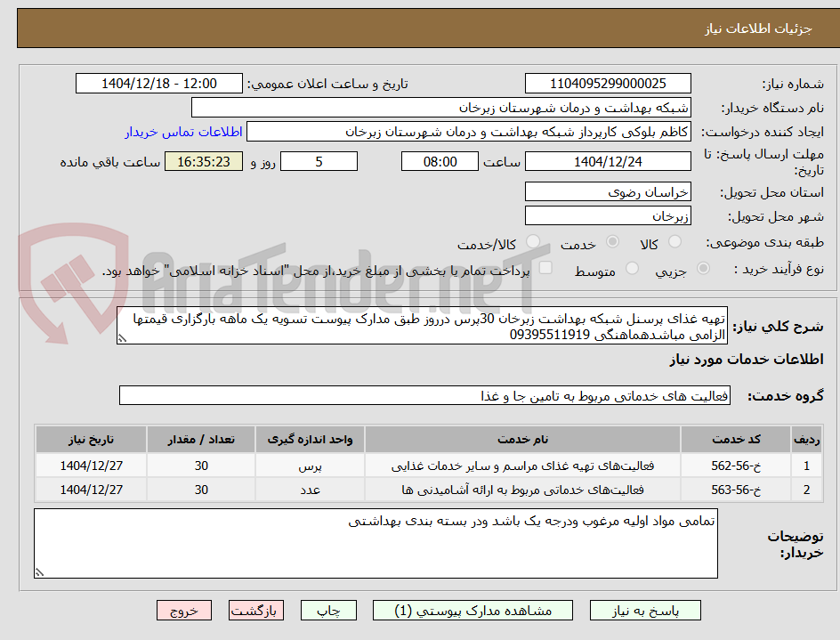Click the ردیف column header
840x640 pixels.
point(807,440)
